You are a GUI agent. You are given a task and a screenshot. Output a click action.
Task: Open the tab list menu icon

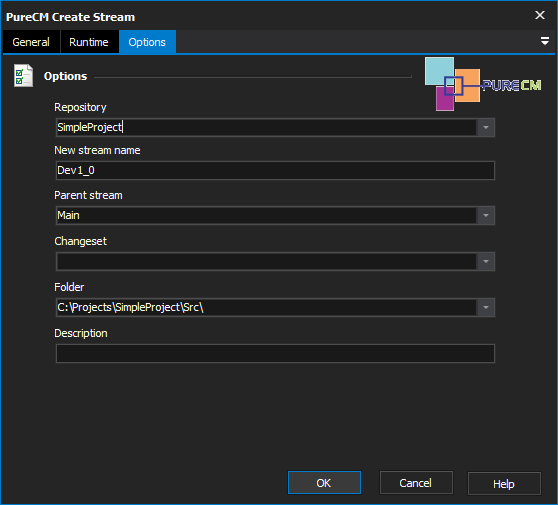coord(544,41)
